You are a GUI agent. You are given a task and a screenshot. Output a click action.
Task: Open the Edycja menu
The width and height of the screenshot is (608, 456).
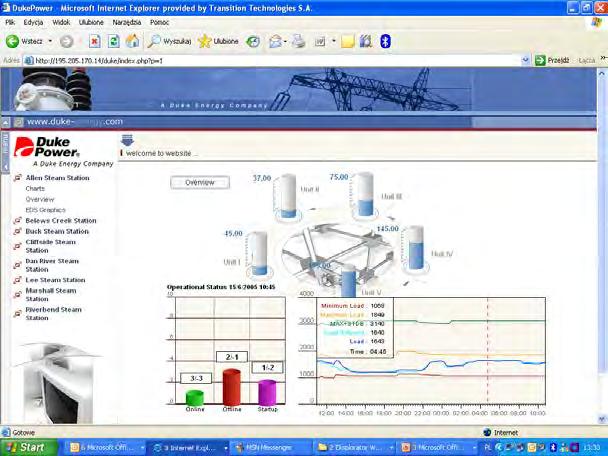click(33, 22)
